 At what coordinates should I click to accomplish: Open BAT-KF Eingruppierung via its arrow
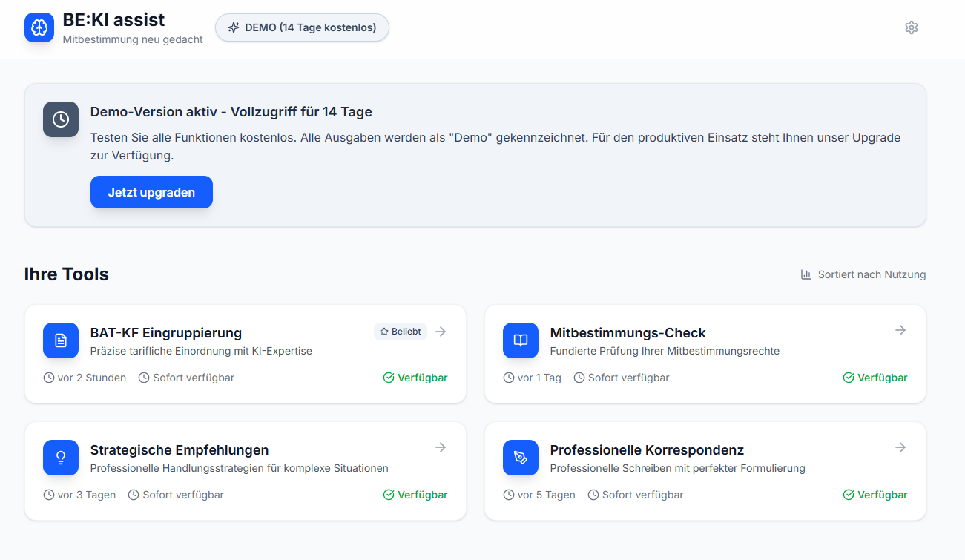coord(441,332)
